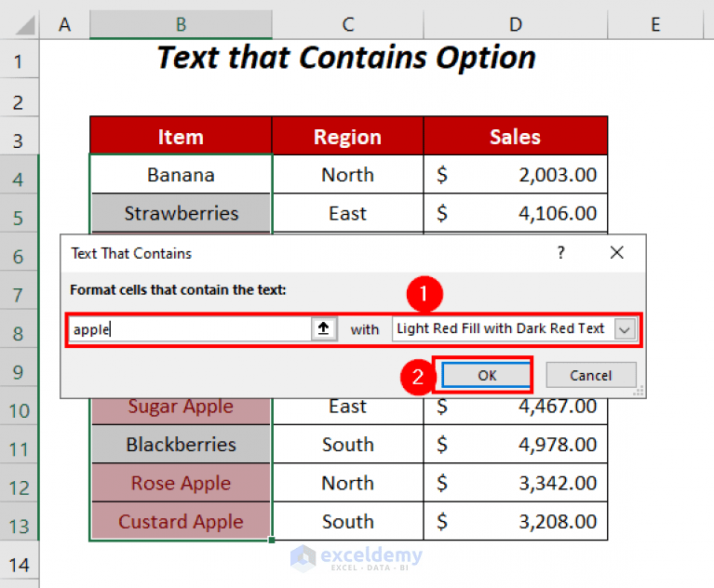The image size is (714, 588).
Task: Select row 1 header
Action: click(x=19, y=60)
